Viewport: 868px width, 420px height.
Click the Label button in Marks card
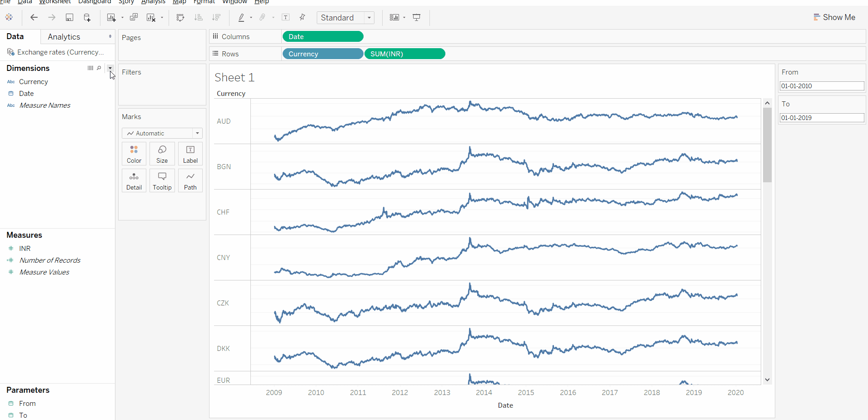(x=190, y=154)
